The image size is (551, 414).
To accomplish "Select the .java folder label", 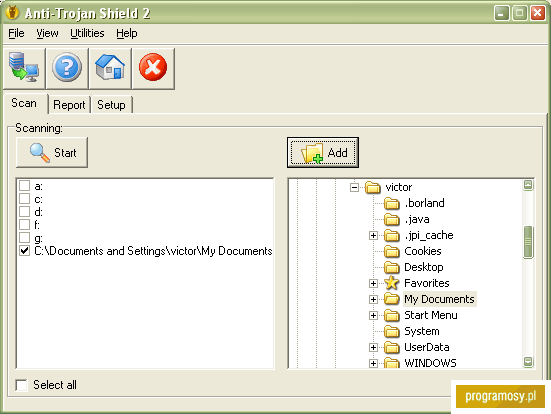I will 417,219.
